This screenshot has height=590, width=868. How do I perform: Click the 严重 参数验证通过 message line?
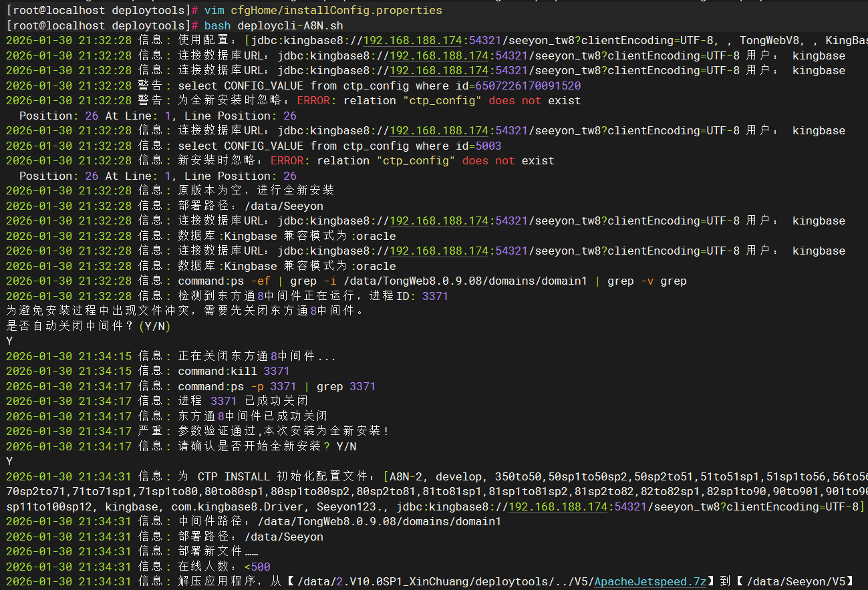point(197,431)
